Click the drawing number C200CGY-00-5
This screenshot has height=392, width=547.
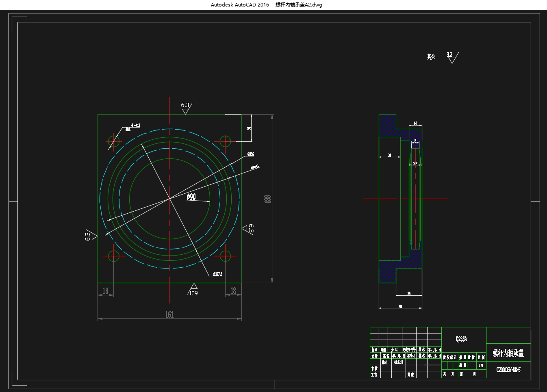click(508, 370)
